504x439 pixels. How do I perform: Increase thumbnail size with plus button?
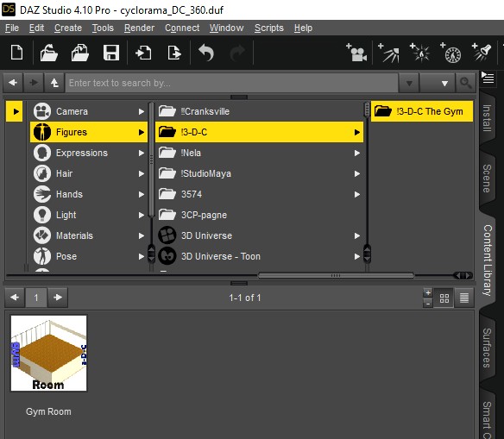[x=428, y=293]
